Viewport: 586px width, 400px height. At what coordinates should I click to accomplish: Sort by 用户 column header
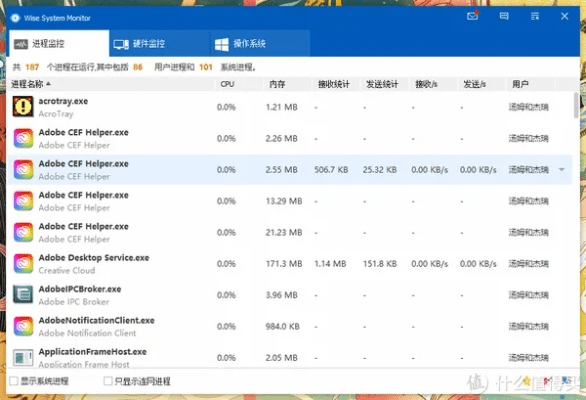[531, 84]
